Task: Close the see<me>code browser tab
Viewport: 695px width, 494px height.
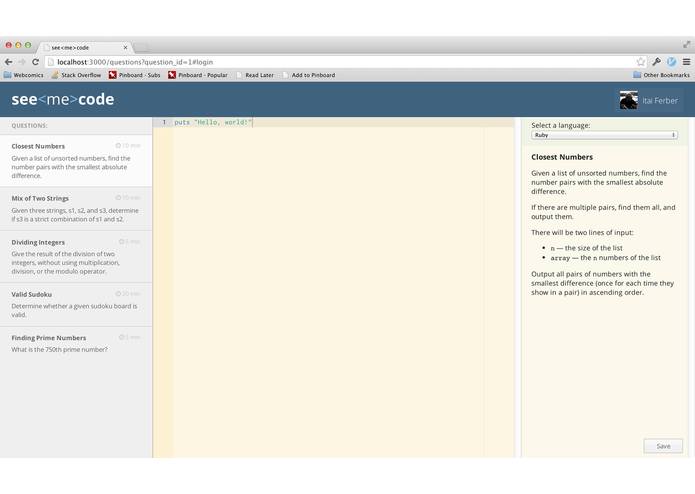Action: coord(125,47)
